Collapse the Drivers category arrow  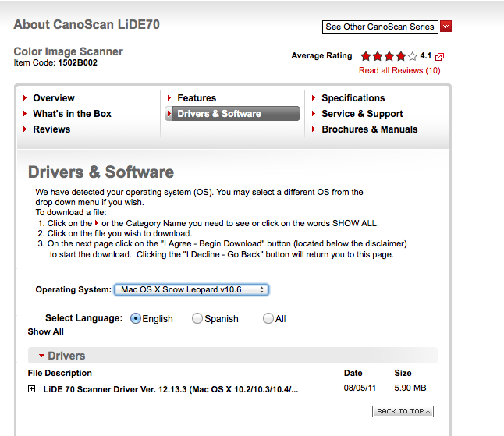click(x=41, y=356)
